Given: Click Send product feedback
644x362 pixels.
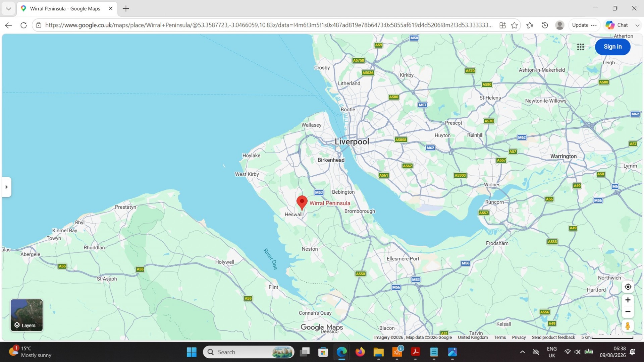Looking at the screenshot, I should 553,338.
